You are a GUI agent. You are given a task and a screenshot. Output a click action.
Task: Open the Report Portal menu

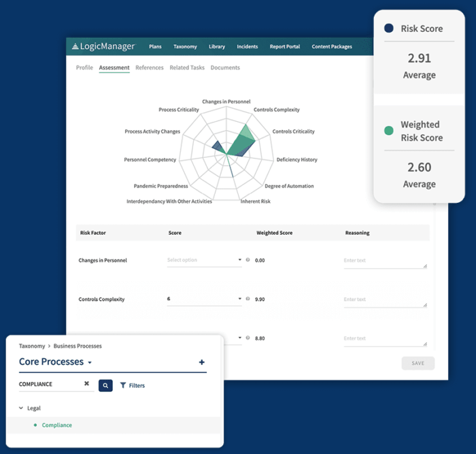coord(285,46)
